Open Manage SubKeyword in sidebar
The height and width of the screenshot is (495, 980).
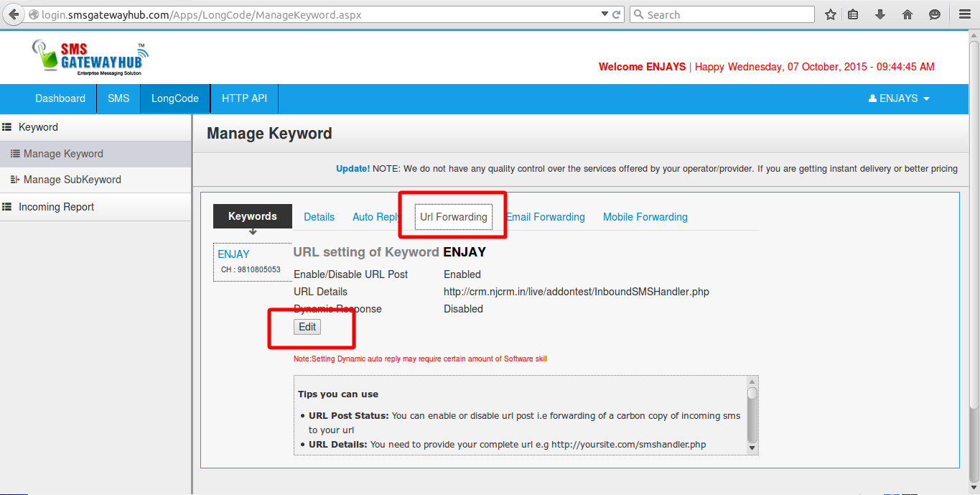tap(95, 180)
